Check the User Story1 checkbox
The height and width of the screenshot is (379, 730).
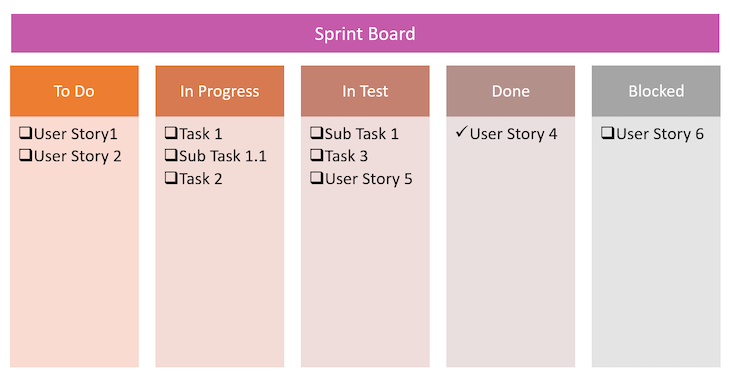click(26, 133)
